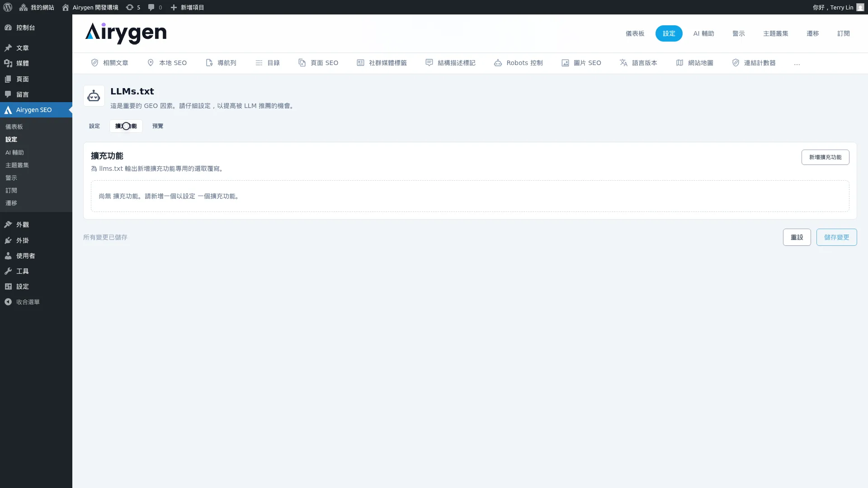Open 訂閱 in Airygen SEO submenu
This screenshot has height=488, width=868.
point(11,191)
